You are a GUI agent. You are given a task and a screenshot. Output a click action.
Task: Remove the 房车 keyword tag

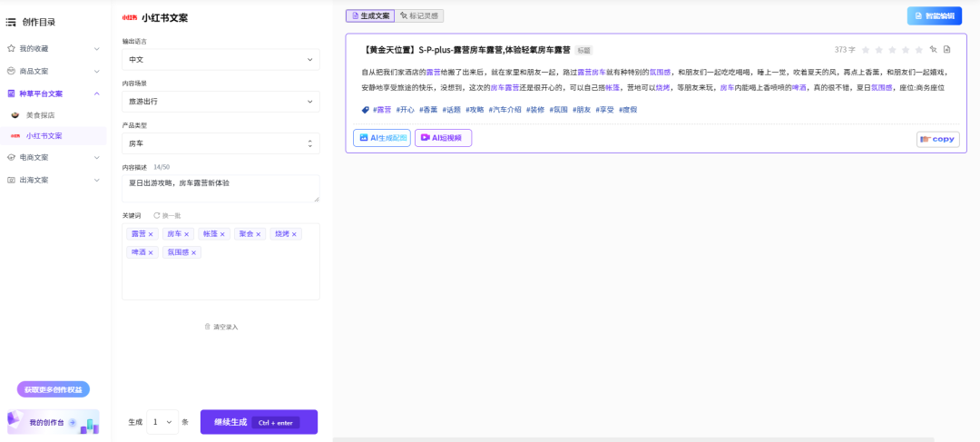click(x=187, y=234)
